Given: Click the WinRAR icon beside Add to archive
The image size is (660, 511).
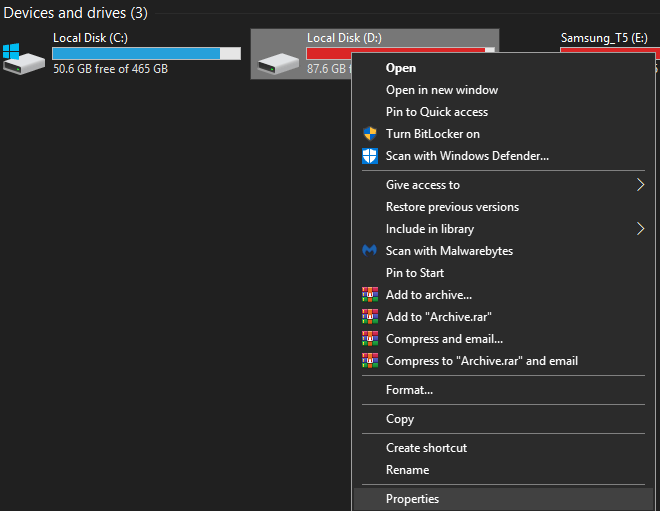Looking at the screenshot, I should pyautogui.click(x=369, y=295).
